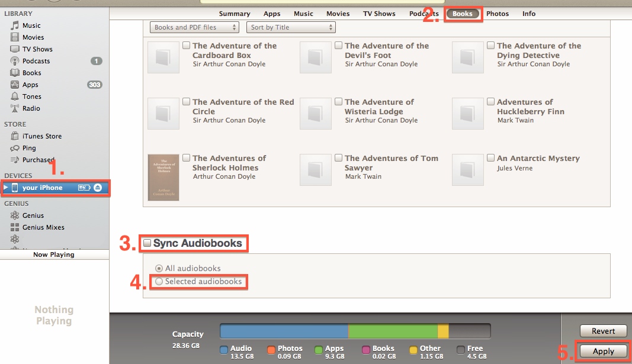Screen dimensions: 632x364
Task: Switch to the Summary tab
Action: point(235,14)
